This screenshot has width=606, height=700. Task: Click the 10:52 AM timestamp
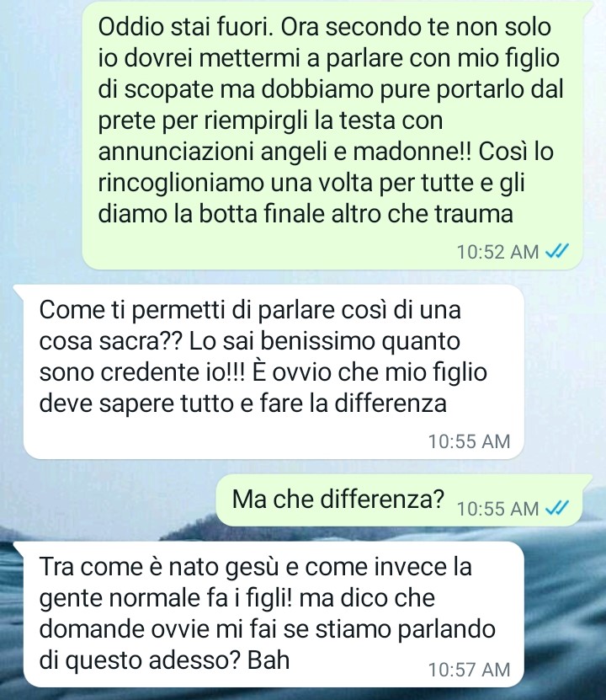[x=497, y=252]
